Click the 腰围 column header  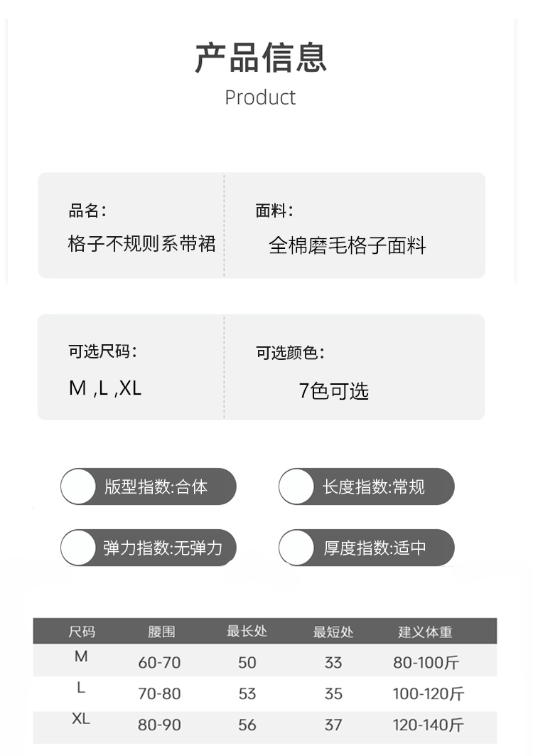[x=161, y=632]
